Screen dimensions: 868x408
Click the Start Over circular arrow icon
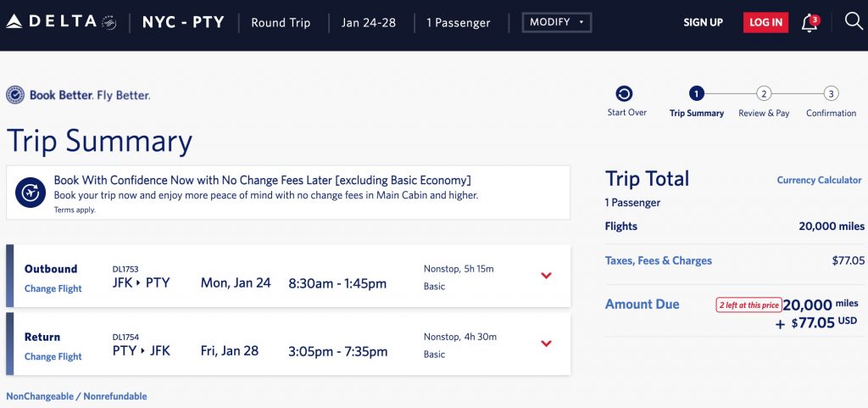coord(625,94)
